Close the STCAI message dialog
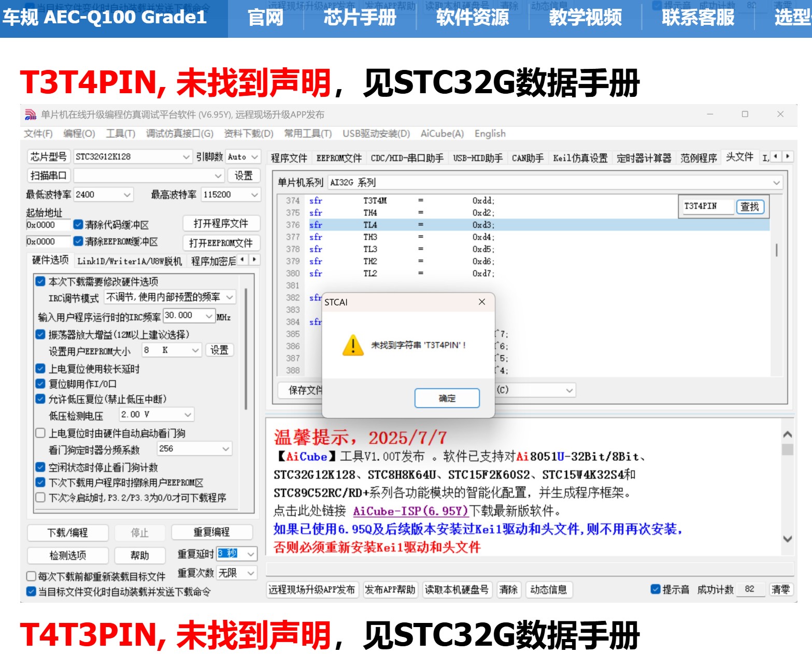The width and height of the screenshot is (812, 654). click(482, 302)
